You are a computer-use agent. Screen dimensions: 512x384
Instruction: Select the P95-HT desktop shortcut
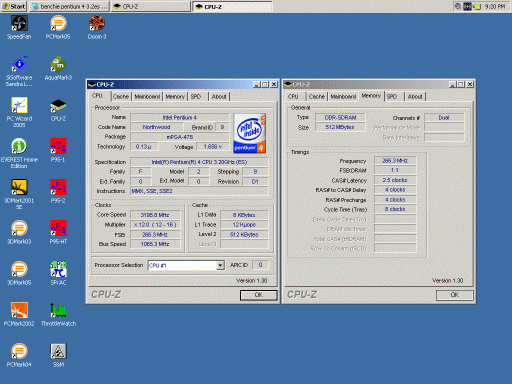click(x=58, y=232)
